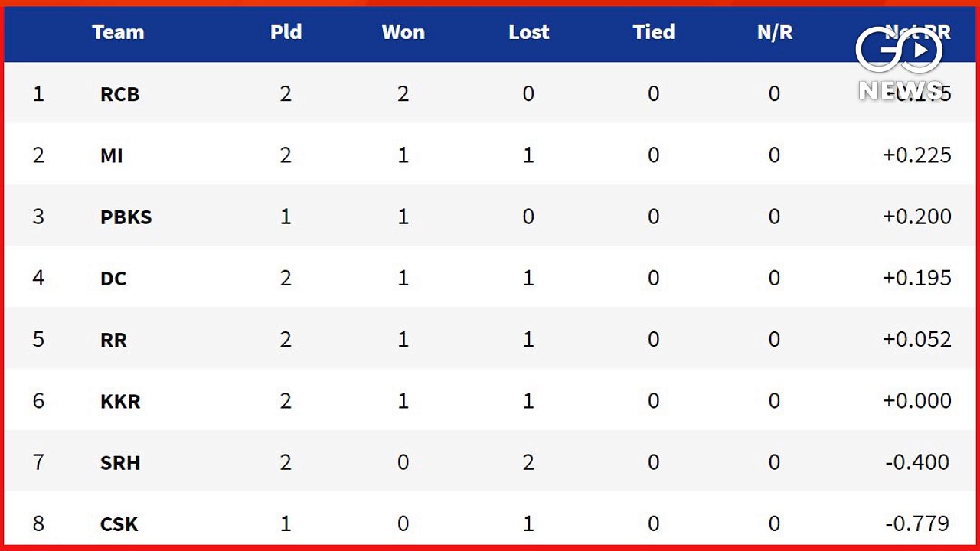This screenshot has width=980, height=551.
Task: Click KKR net run rate +0.000
Action: click(x=917, y=400)
